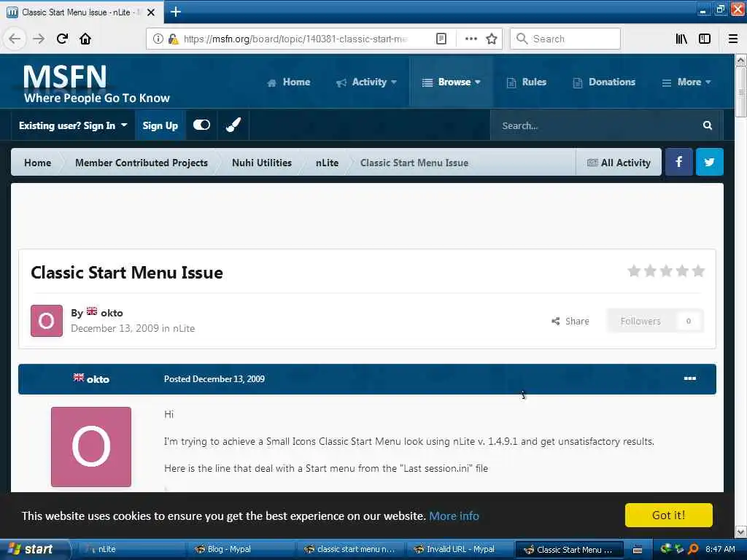Dismiss cookie notice with Got it!
Image resolution: width=747 pixels, height=560 pixels.
pos(668,516)
